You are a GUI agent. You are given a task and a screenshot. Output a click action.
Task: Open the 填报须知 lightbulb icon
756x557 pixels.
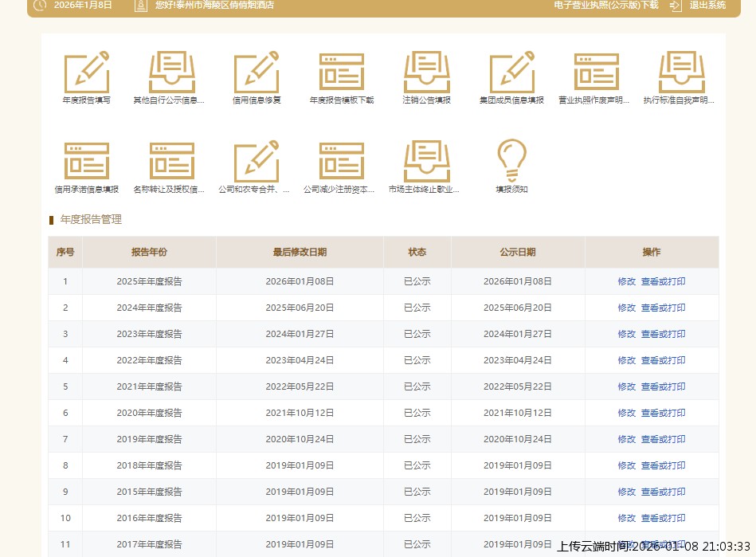[x=511, y=162]
